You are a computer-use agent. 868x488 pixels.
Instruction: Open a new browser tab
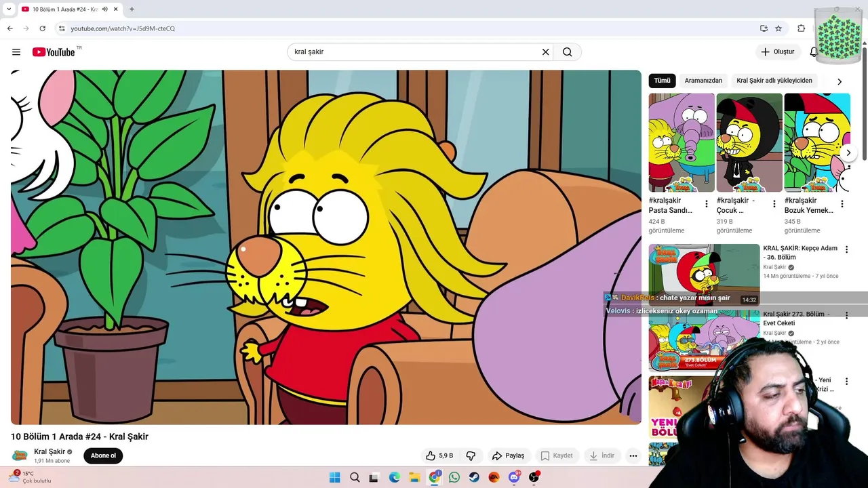point(132,9)
